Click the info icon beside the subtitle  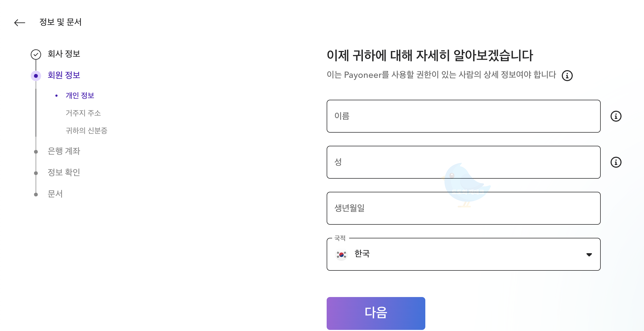pyautogui.click(x=567, y=76)
